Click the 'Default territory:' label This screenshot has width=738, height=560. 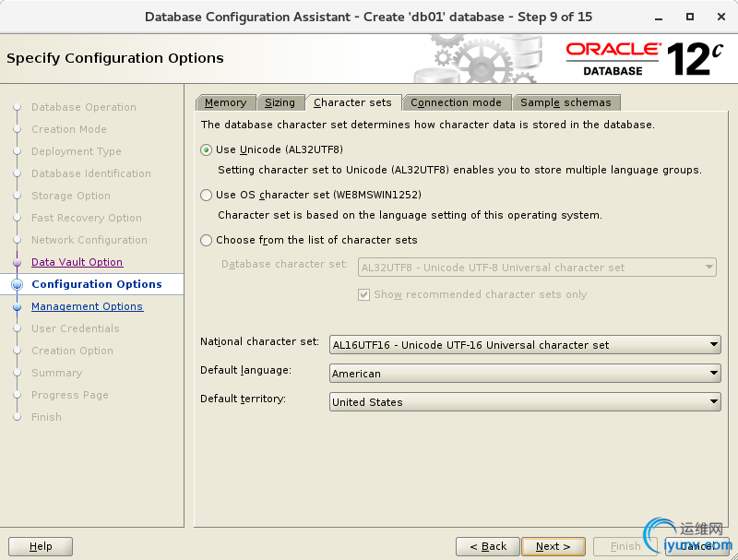click(x=243, y=399)
